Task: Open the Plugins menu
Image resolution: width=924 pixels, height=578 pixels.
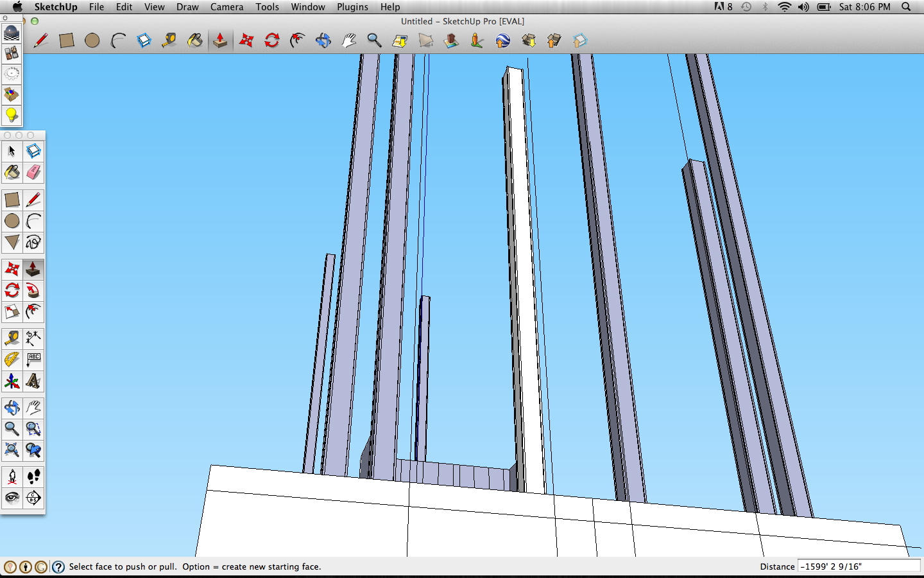Action: (352, 7)
